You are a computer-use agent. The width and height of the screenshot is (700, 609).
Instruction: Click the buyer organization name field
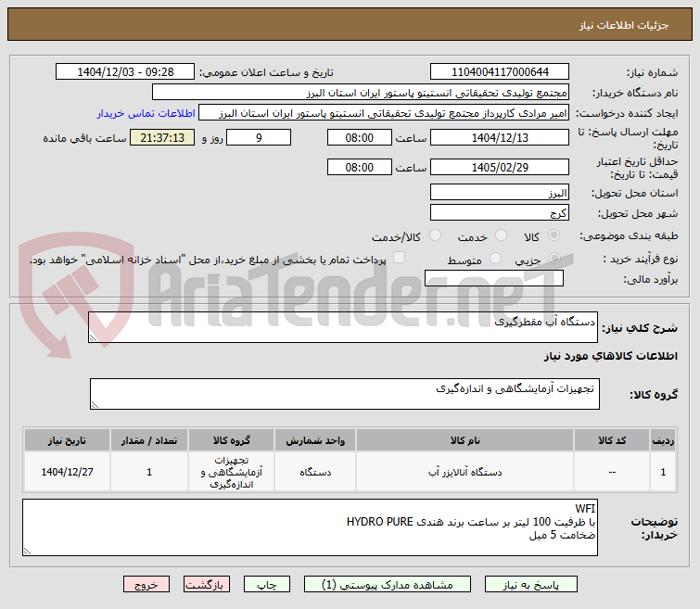point(361,93)
